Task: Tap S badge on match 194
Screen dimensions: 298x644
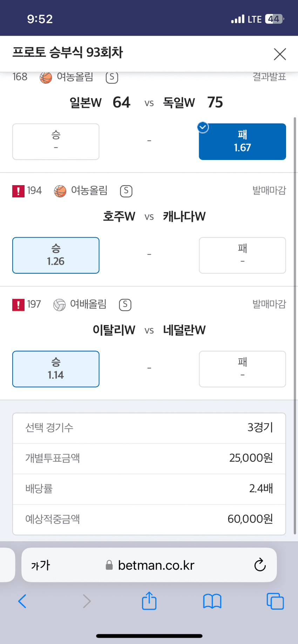Action: click(x=126, y=191)
